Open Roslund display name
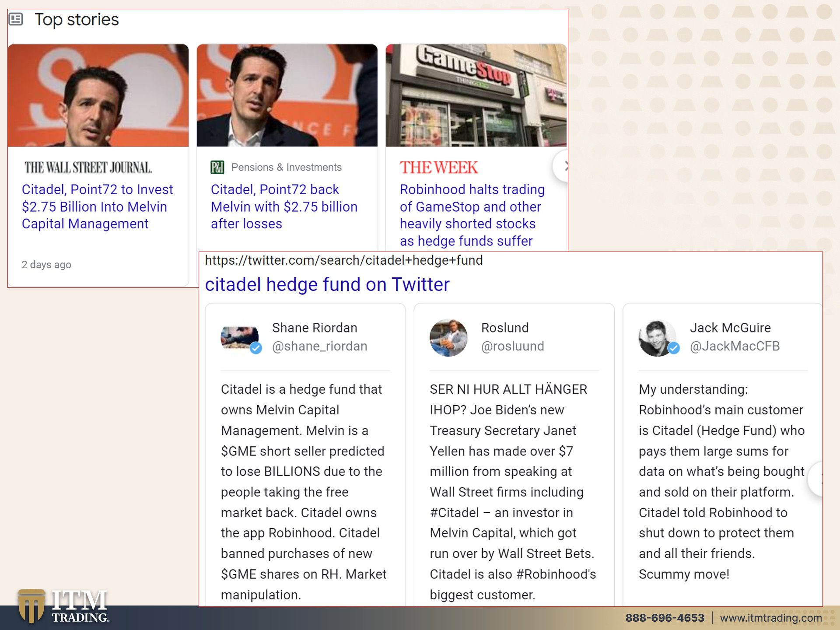The height and width of the screenshot is (630, 840). click(505, 328)
